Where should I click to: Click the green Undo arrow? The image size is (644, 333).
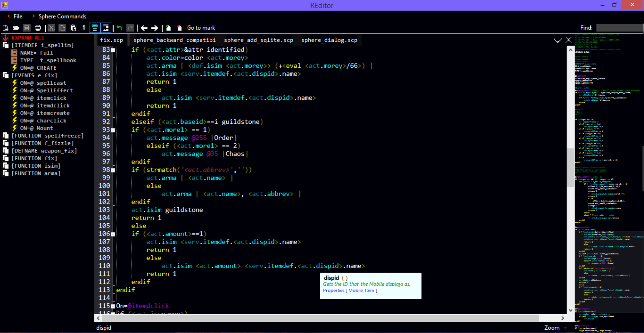point(119,28)
